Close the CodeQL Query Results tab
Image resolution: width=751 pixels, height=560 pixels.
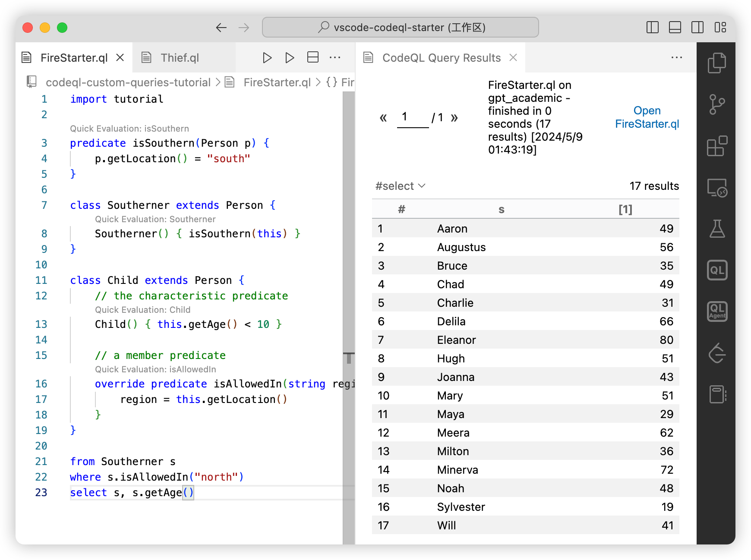pos(513,57)
